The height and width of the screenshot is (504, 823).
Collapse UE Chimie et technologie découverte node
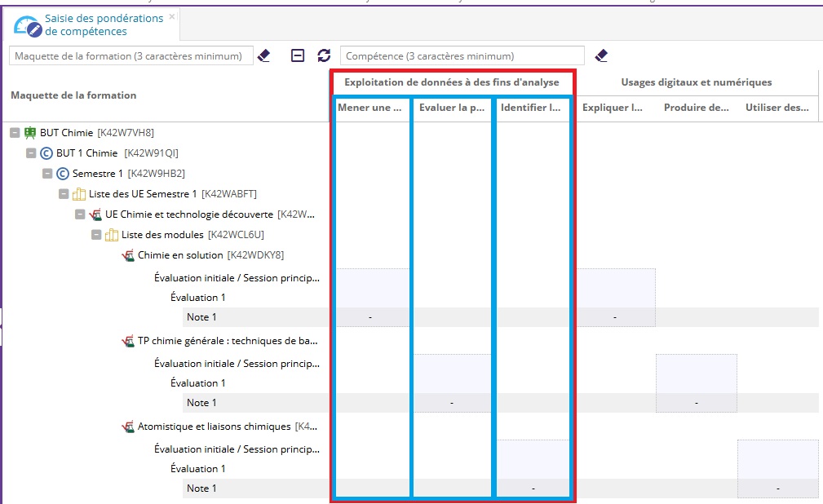(80, 214)
